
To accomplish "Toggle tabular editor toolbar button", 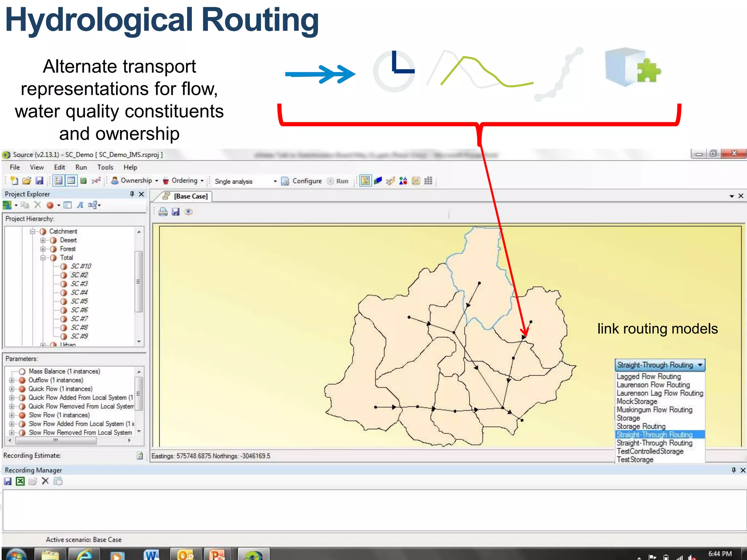I will point(71,180).
